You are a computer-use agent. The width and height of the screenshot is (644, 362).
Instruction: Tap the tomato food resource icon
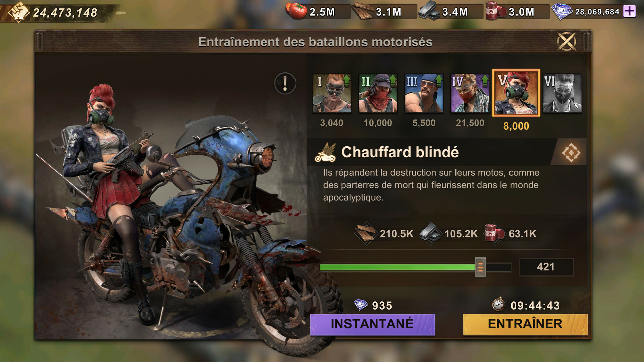coord(296,11)
